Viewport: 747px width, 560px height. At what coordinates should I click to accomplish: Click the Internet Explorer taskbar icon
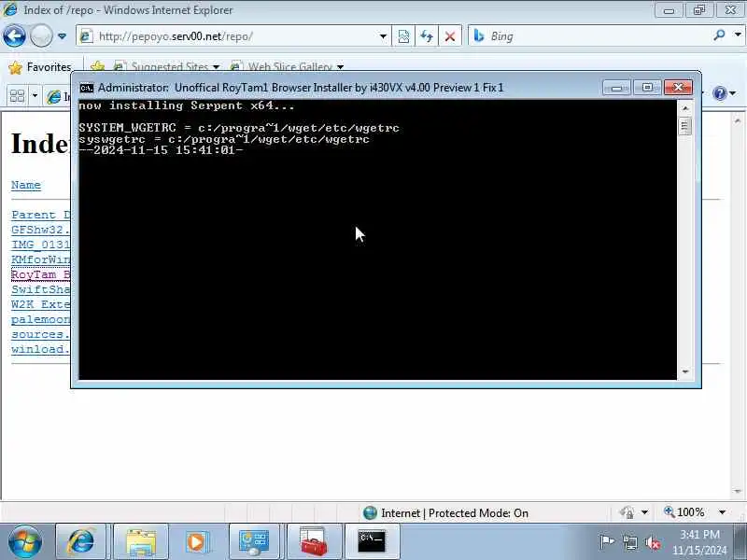81,541
